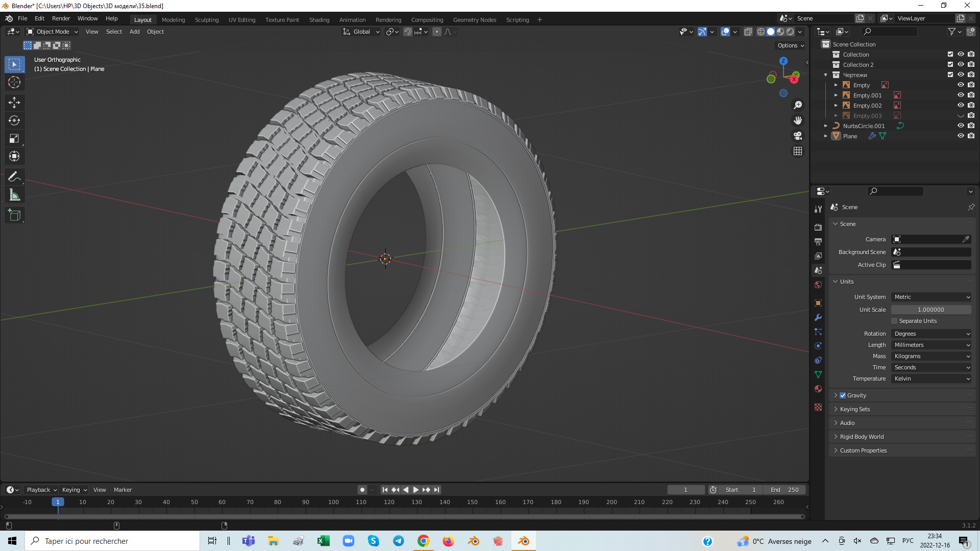The width and height of the screenshot is (980, 551).
Task: Hide Plane object with eye icon
Action: point(961,136)
